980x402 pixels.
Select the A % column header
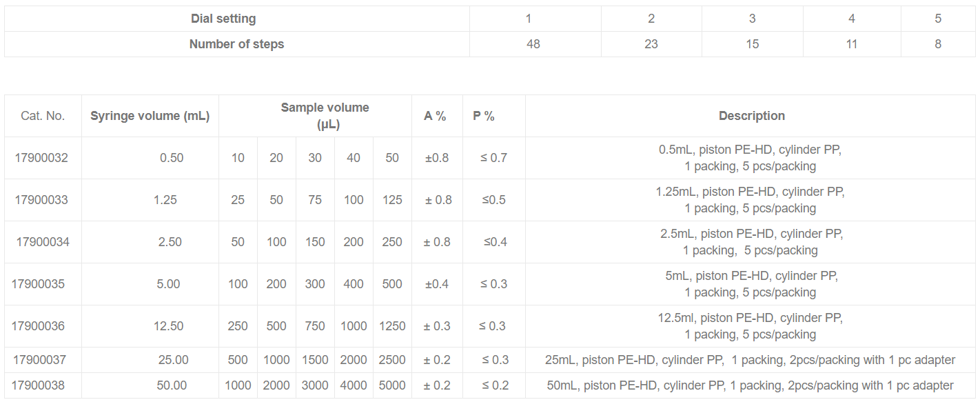point(435,116)
